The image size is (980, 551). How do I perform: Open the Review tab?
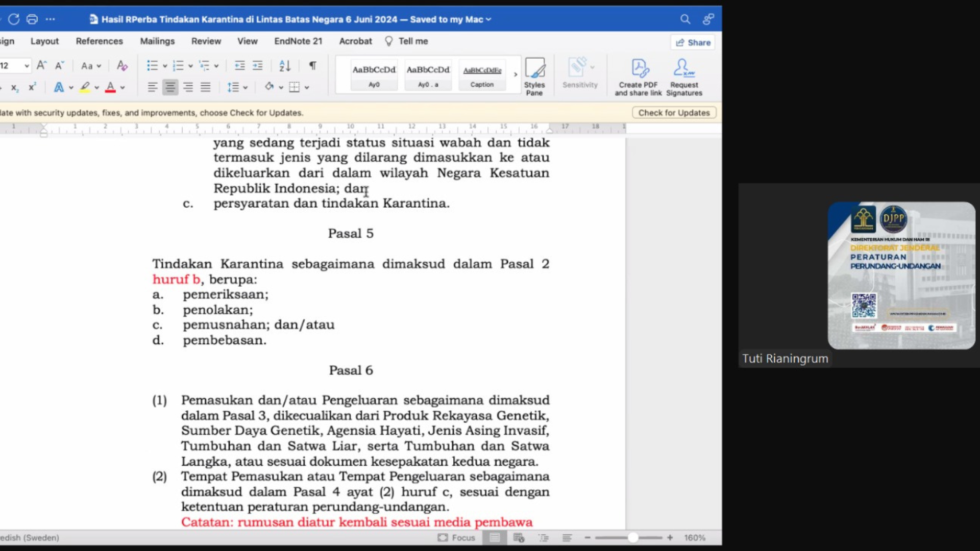(206, 41)
